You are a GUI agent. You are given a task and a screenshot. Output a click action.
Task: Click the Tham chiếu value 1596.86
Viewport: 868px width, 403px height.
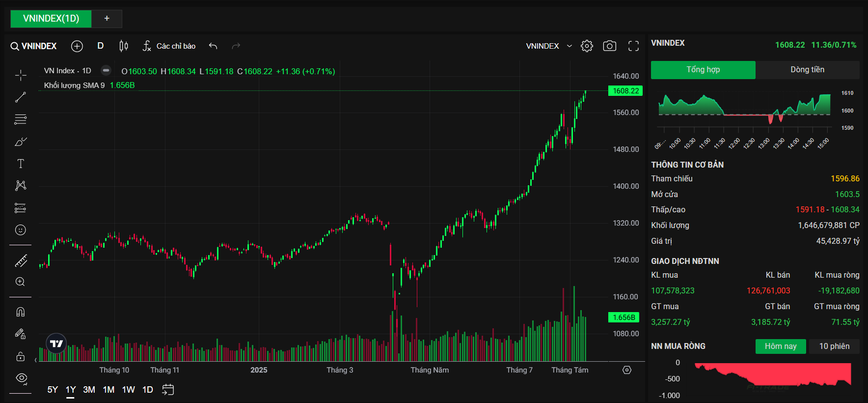pyautogui.click(x=845, y=179)
